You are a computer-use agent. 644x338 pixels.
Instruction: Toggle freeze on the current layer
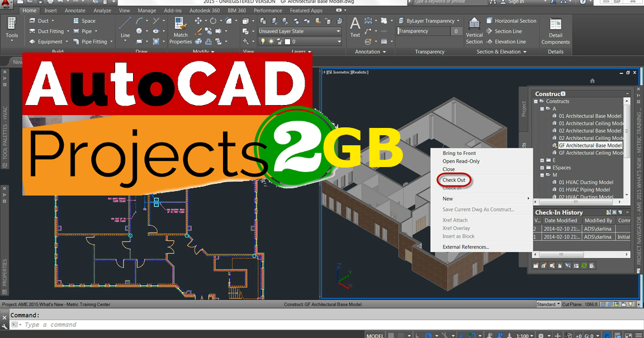click(x=271, y=41)
